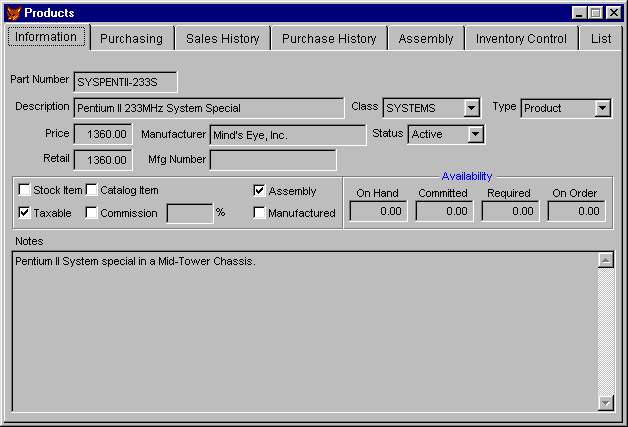The image size is (628, 427).
Task: Enable the Commission checkbox
Action: pyautogui.click(x=92, y=213)
